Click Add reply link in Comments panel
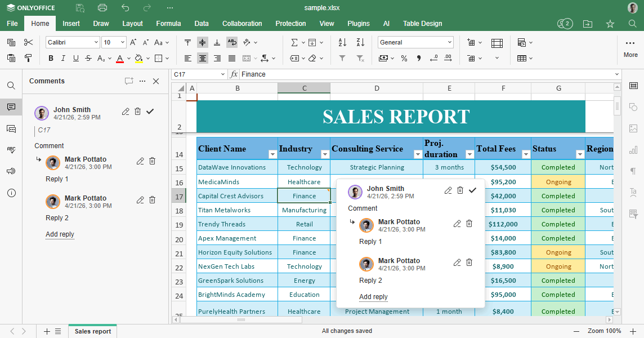The image size is (644, 338). [60, 234]
